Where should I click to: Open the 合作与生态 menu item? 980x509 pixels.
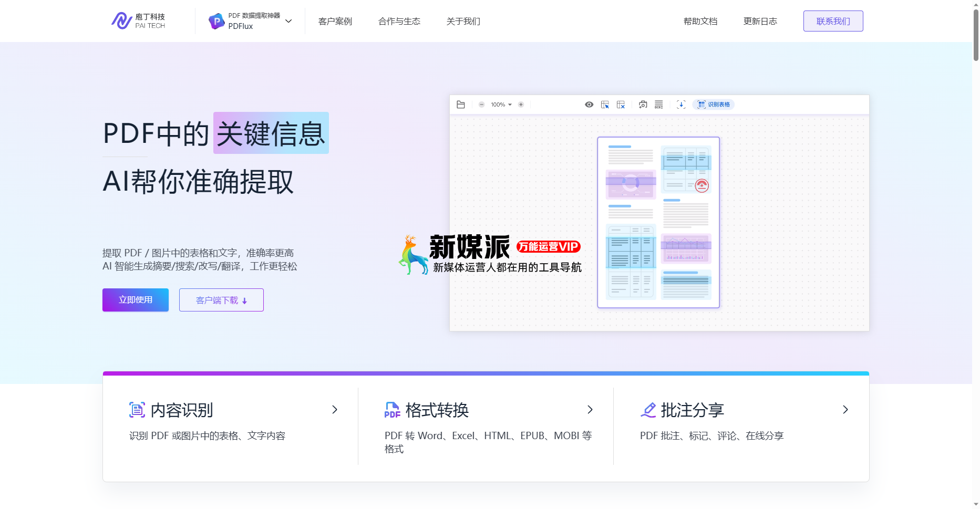tap(399, 21)
